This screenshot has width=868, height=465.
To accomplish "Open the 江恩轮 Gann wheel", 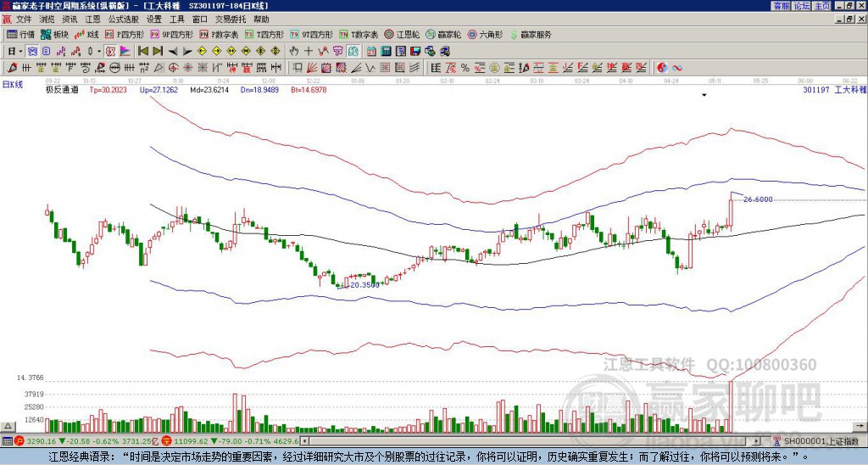I will click(402, 34).
